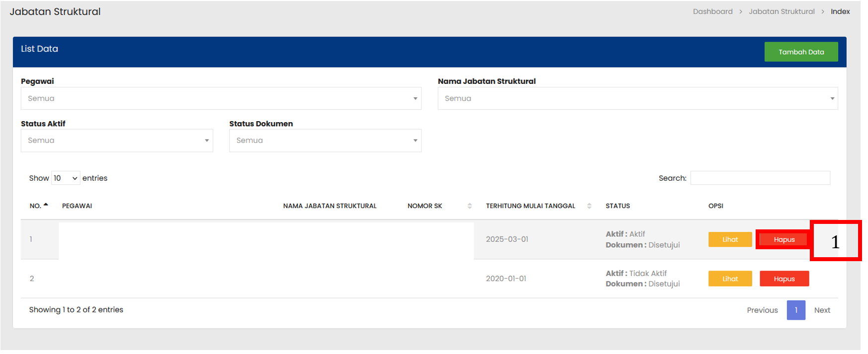Click the Tambah Data button
This screenshot has height=354, width=868.
click(800, 52)
